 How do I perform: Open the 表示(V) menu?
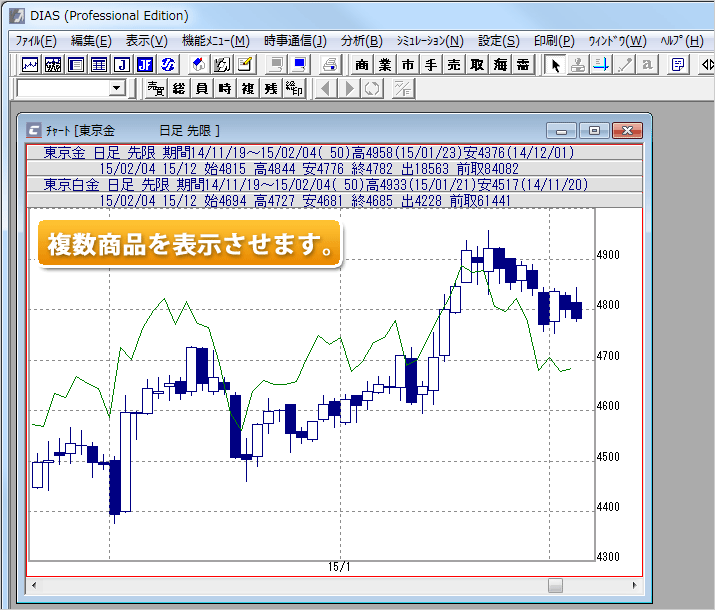tap(146, 40)
